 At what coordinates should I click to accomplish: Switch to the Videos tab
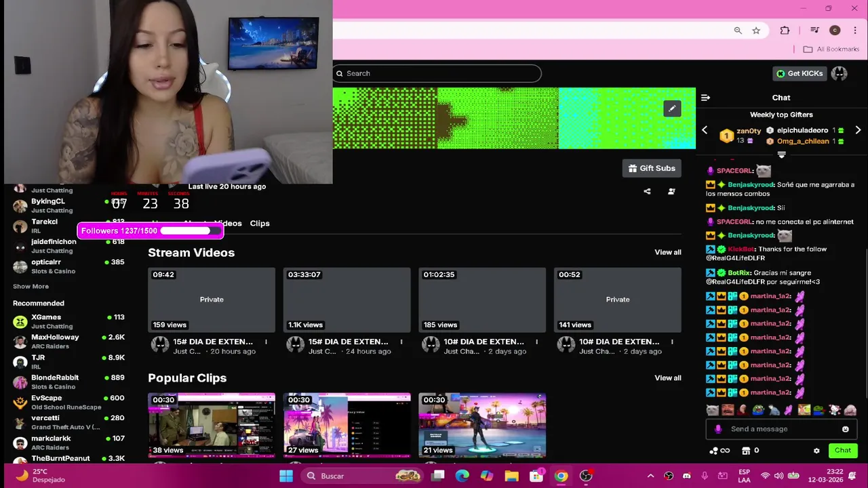click(229, 223)
